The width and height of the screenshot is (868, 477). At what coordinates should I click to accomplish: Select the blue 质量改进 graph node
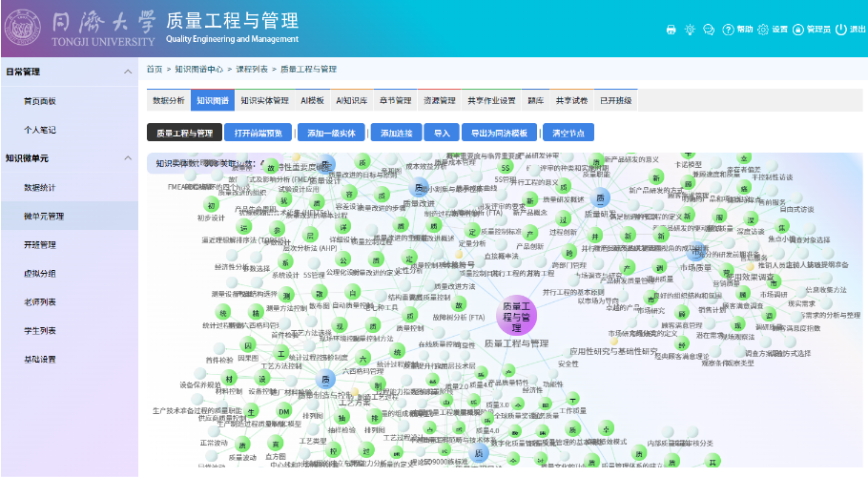(419, 188)
